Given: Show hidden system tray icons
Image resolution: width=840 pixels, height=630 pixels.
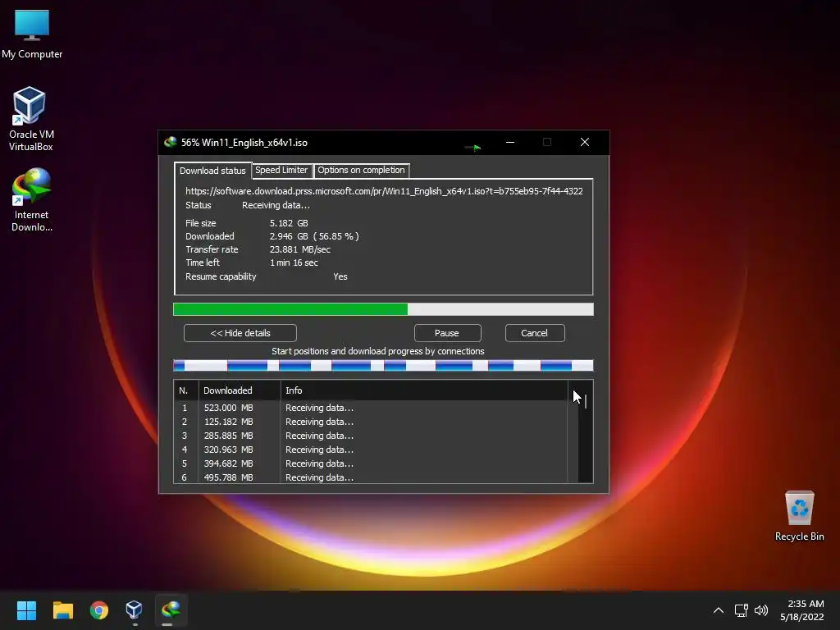Looking at the screenshot, I should pos(719,610).
